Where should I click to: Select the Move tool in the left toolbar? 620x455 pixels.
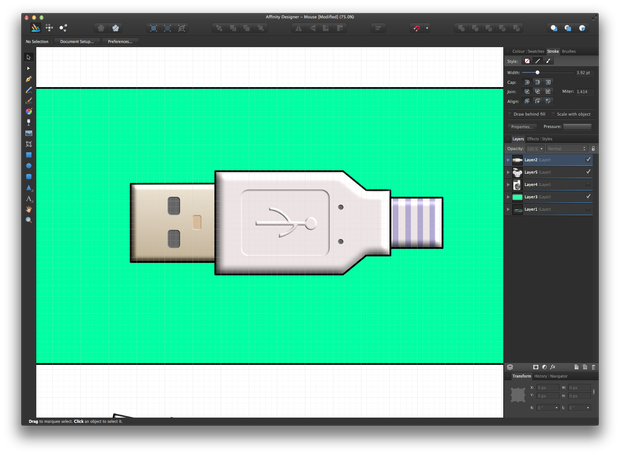pos(28,57)
